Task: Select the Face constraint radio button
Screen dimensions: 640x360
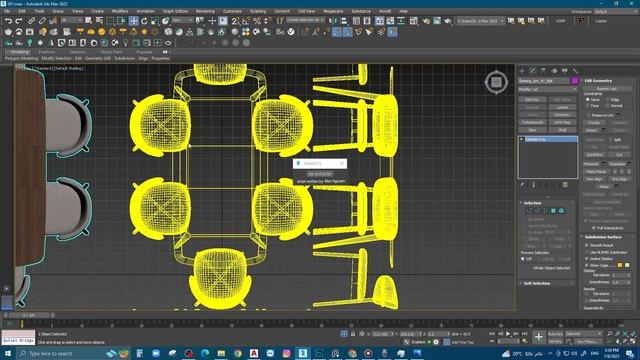Action: tap(588, 106)
